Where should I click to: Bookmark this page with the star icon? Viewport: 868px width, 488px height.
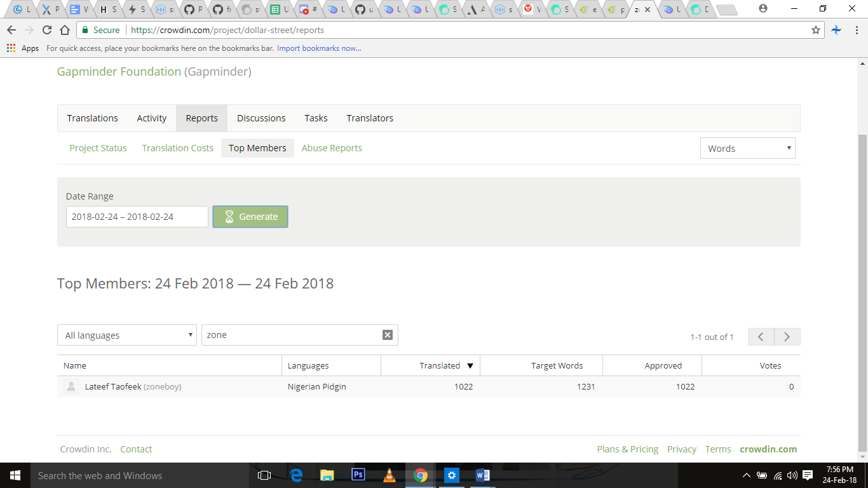[816, 30]
